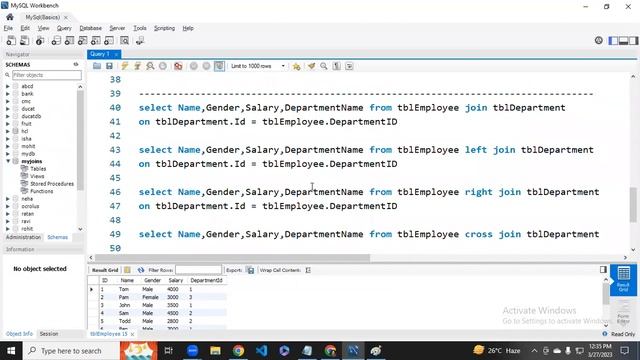Click the Workbench home icon
The width and height of the screenshot is (640, 360).
point(10,17)
